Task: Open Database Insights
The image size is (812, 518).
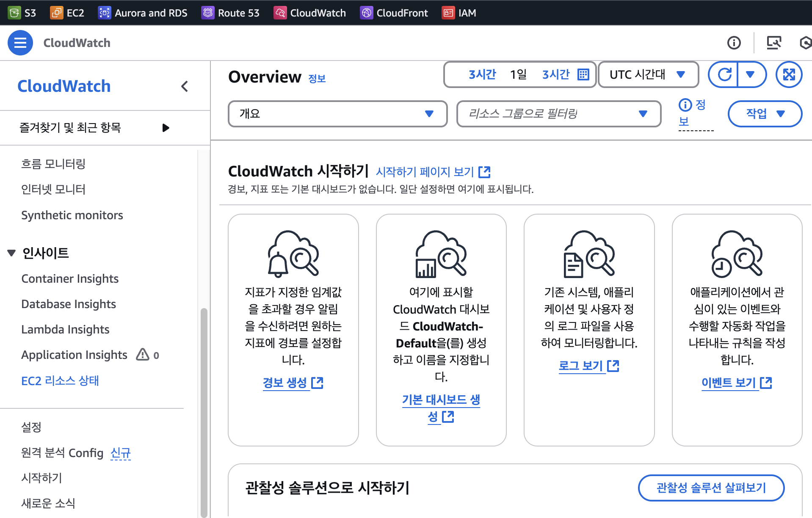Action: point(69,304)
